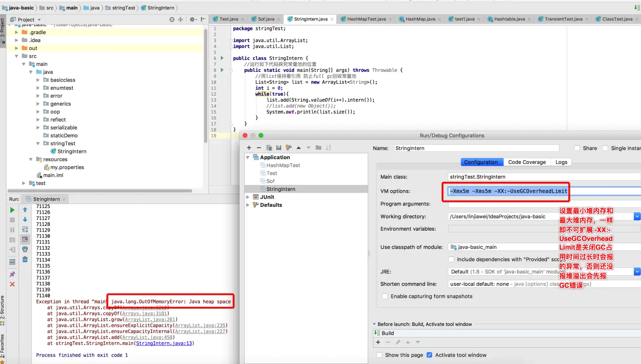Image resolution: width=641 pixels, height=364 pixels.
Task: Check Enable capturing form snapshots
Action: pos(385,296)
